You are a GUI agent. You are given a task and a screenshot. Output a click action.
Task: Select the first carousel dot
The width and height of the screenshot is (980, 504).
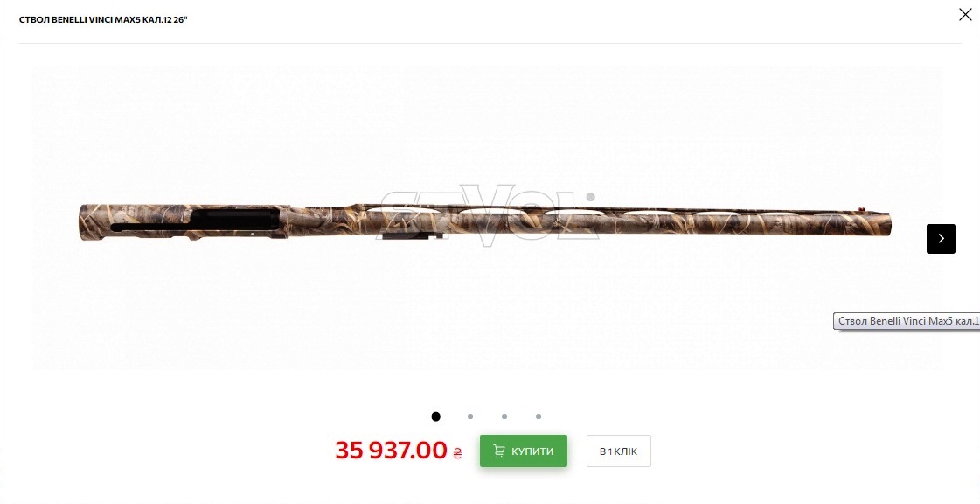click(435, 416)
